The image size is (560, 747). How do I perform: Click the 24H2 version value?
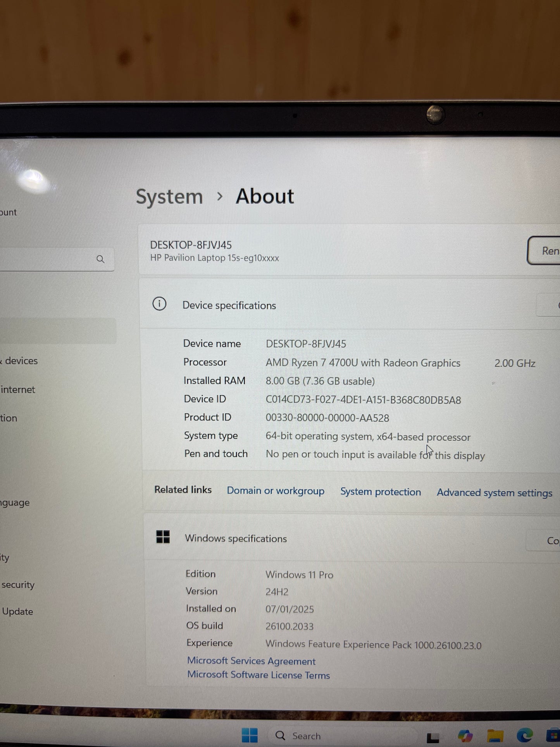pos(277,592)
